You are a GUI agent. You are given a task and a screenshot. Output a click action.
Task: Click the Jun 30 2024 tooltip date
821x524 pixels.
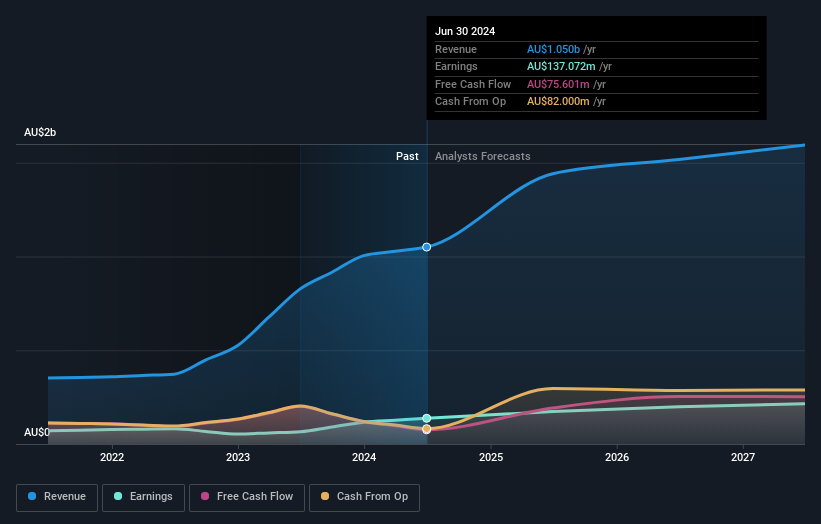click(x=465, y=31)
